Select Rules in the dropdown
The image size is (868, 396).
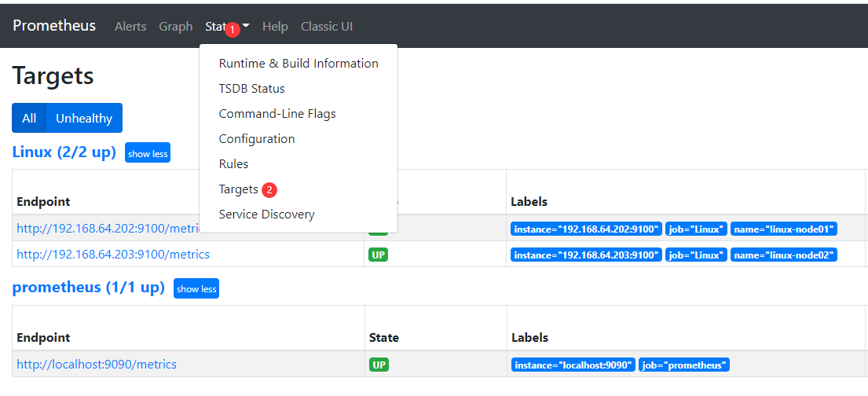coord(233,164)
